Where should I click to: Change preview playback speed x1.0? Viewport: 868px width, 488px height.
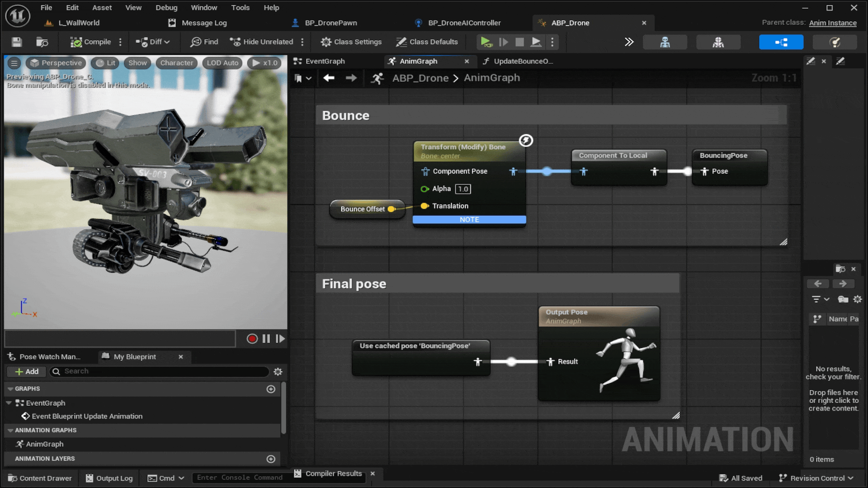point(264,63)
